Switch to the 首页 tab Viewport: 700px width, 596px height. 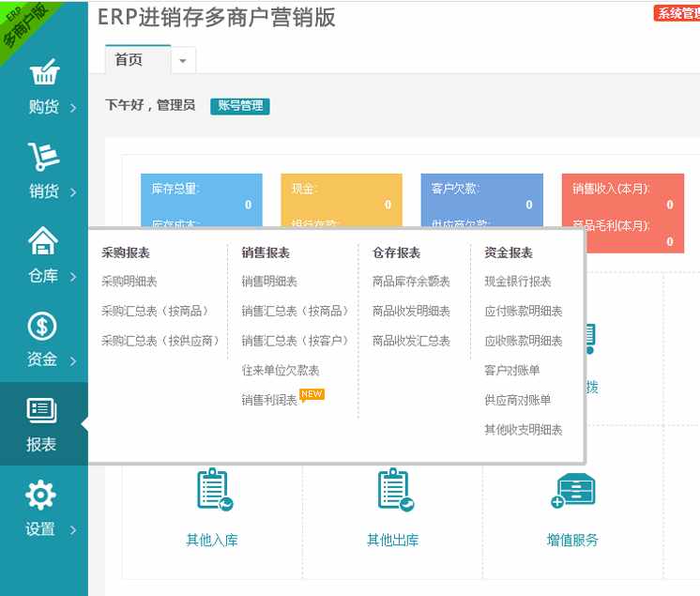coord(129,60)
